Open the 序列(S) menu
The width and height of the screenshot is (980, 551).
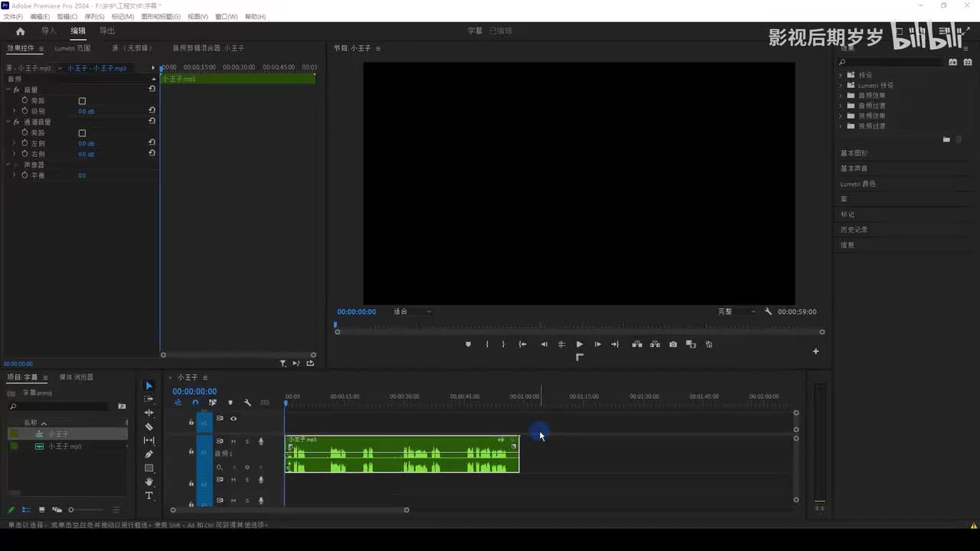point(94,17)
